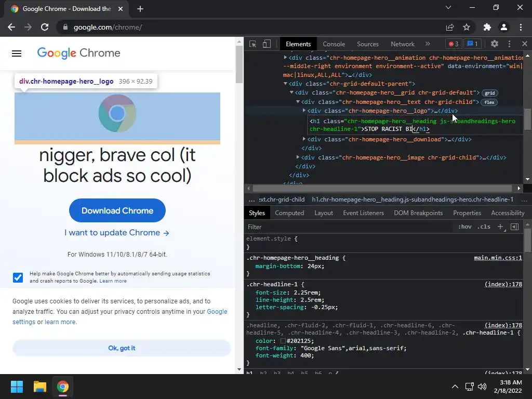Screen dimensions: 532x399
Task: Switch to the Network tab
Action: click(x=403, y=44)
